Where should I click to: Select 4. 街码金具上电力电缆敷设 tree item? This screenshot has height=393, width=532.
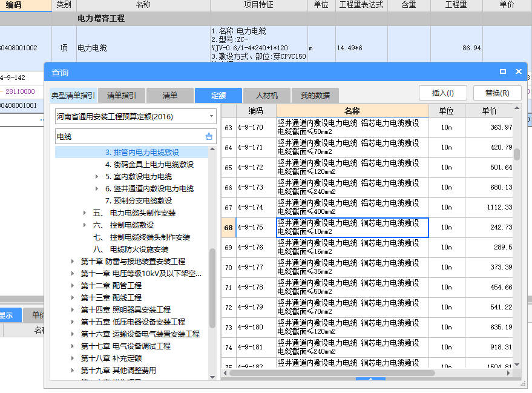(x=149, y=165)
